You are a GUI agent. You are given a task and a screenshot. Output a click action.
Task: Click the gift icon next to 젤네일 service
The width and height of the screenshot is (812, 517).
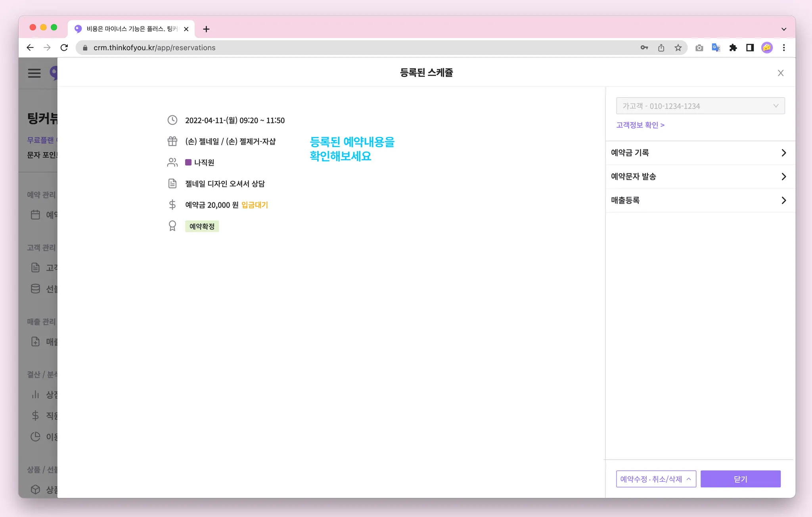click(172, 141)
